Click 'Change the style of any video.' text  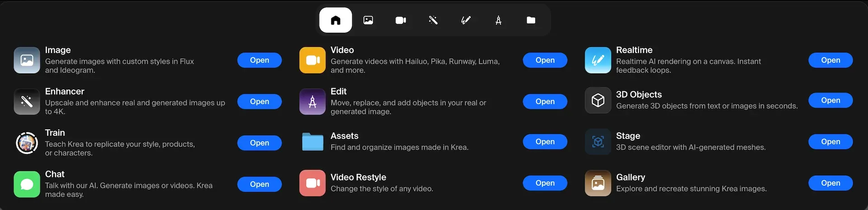pos(382,189)
